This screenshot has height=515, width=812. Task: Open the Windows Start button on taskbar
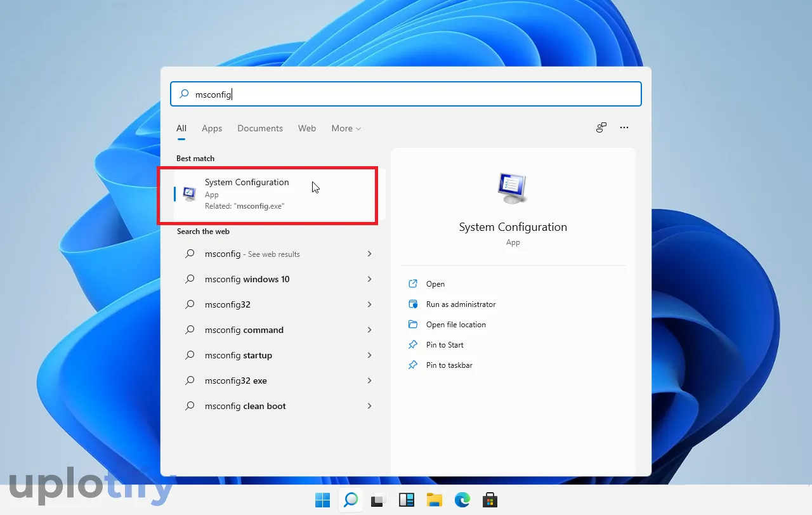point(322,500)
